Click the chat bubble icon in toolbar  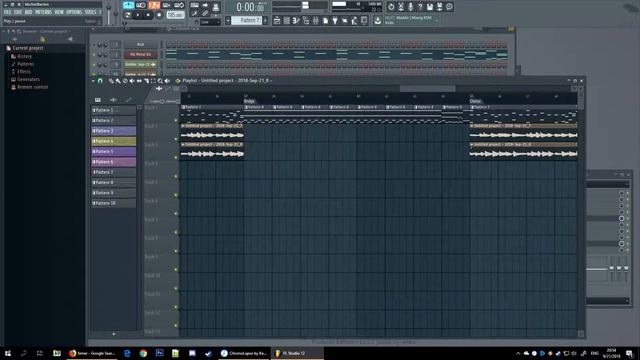point(449,7)
